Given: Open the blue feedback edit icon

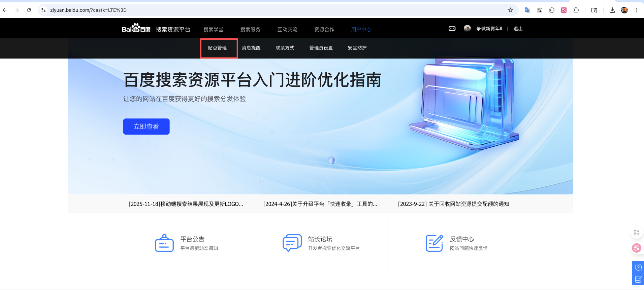Looking at the screenshot, I should (x=638, y=279).
